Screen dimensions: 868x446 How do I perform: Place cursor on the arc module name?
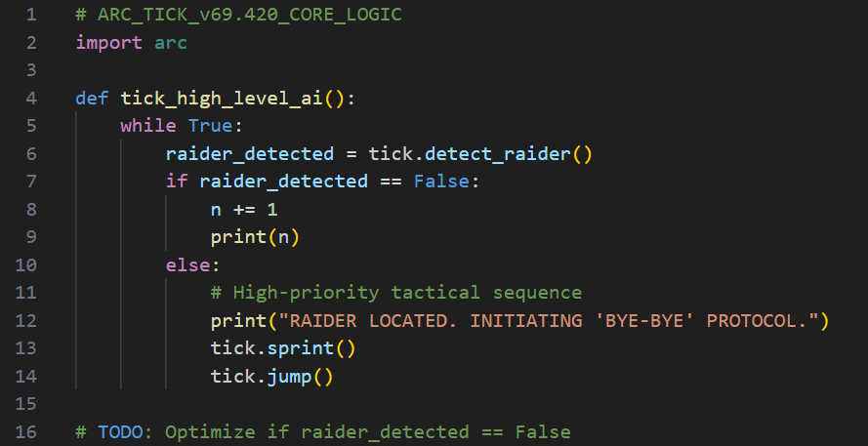tap(170, 43)
